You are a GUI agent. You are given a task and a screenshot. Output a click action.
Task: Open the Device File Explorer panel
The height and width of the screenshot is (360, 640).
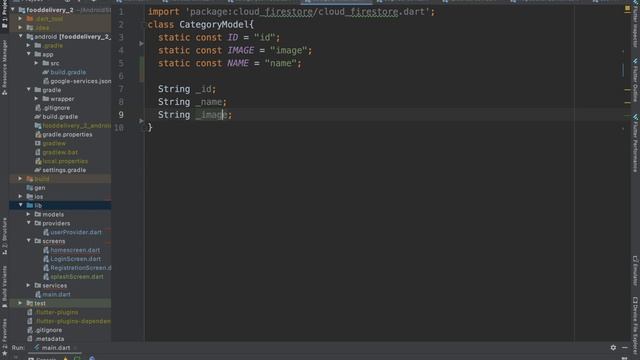pos(635,325)
